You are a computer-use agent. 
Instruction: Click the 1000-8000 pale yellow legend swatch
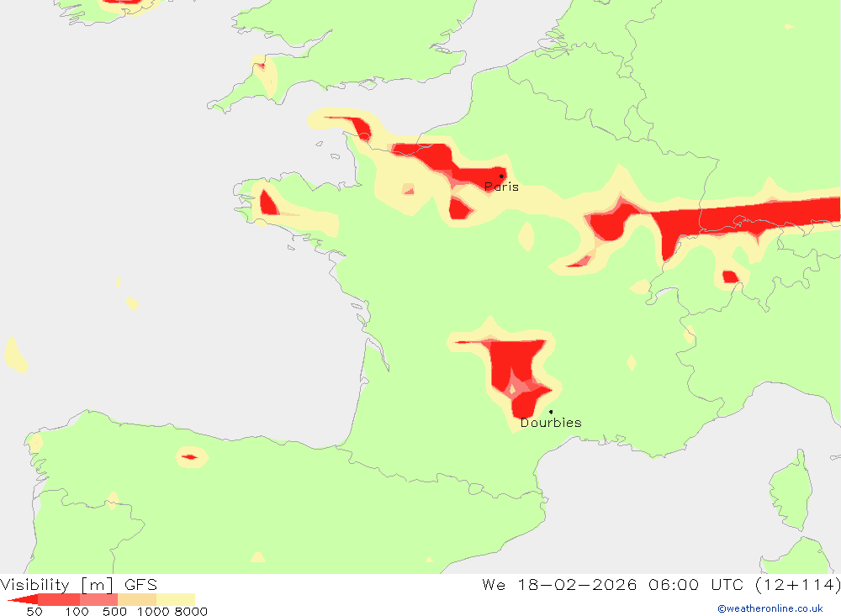click(176, 599)
